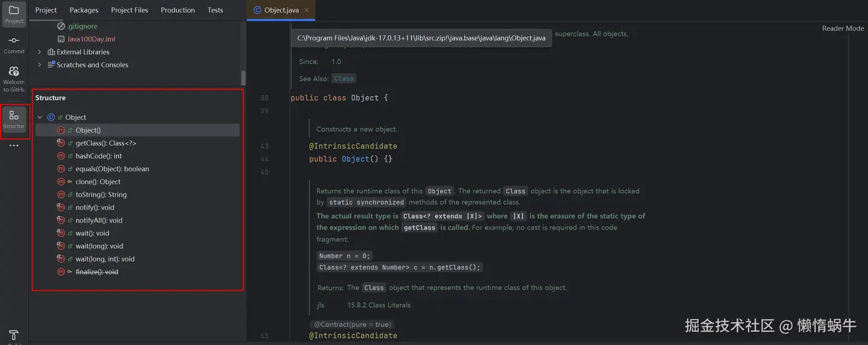Toggle the Structure tool window icon
Viewport: 868px width, 345px height.
tap(14, 116)
